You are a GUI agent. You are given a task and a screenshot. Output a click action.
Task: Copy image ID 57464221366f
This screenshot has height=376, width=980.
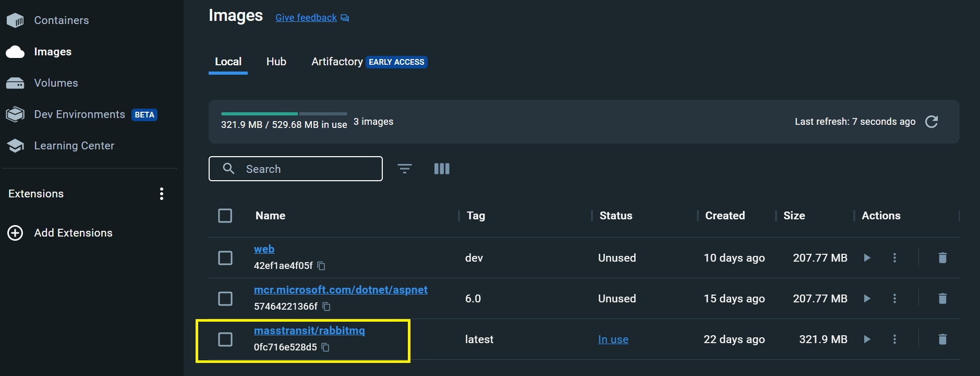326,307
